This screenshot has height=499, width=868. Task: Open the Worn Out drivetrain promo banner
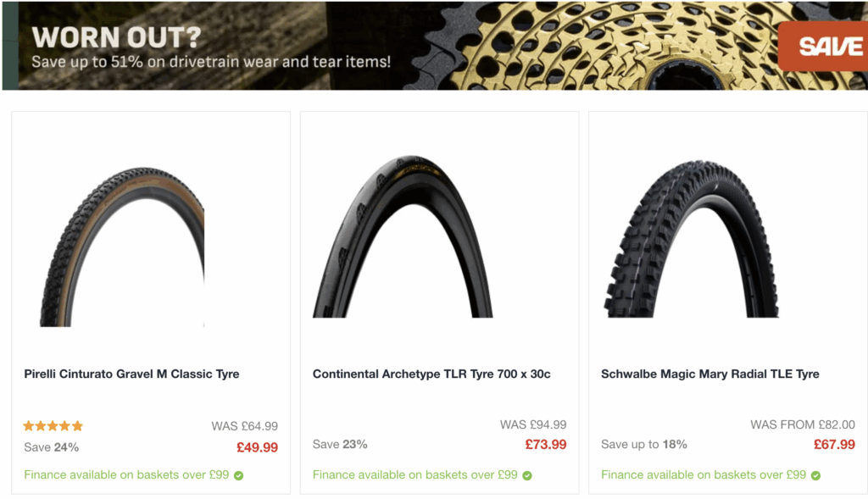(x=435, y=46)
